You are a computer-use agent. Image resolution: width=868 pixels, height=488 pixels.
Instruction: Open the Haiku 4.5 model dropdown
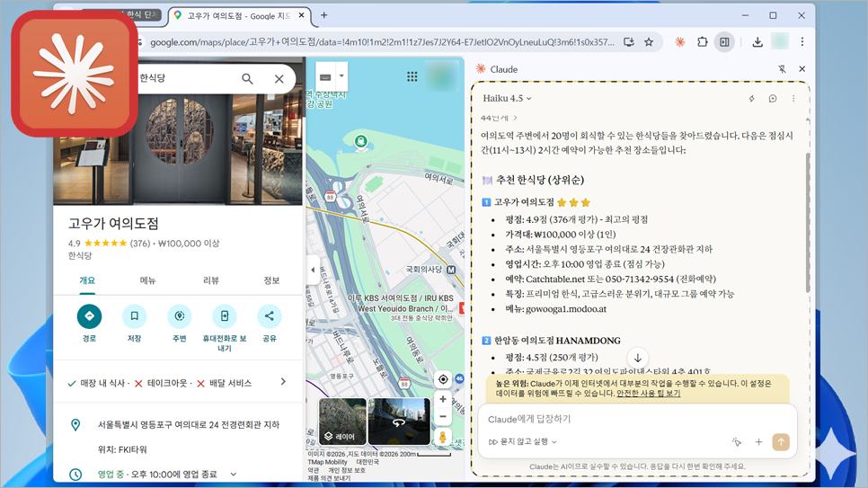click(508, 98)
